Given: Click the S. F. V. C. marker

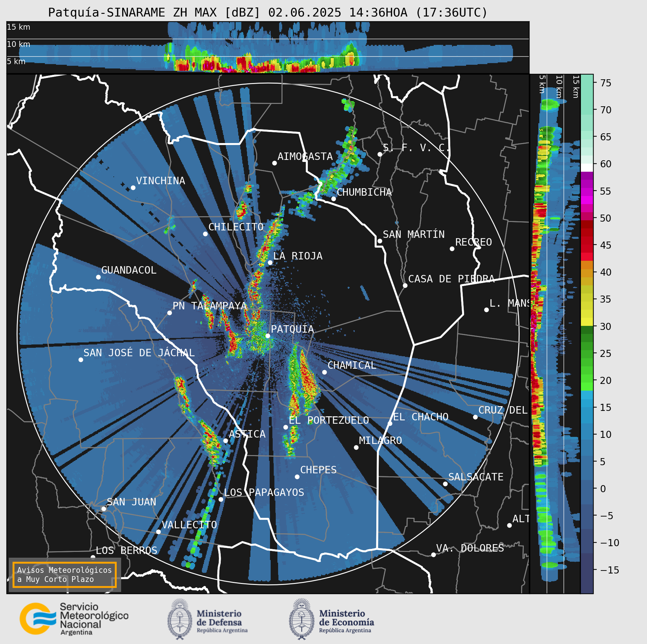Looking at the screenshot, I should 380,154.
